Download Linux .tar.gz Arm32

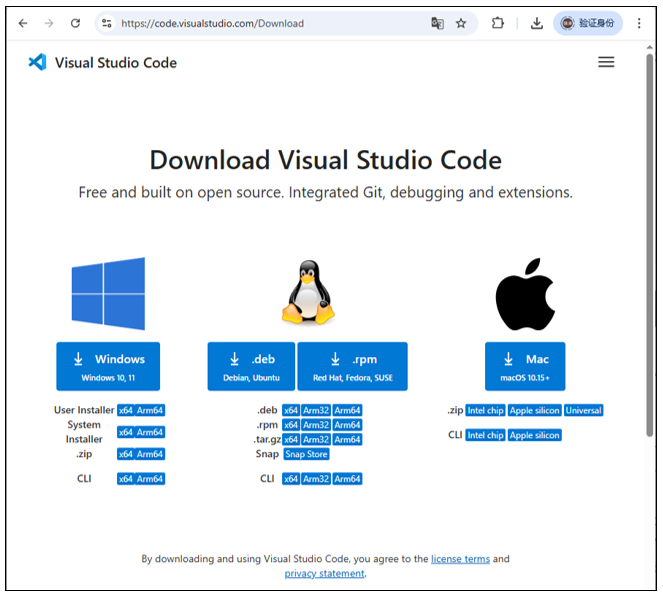(316, 440)
